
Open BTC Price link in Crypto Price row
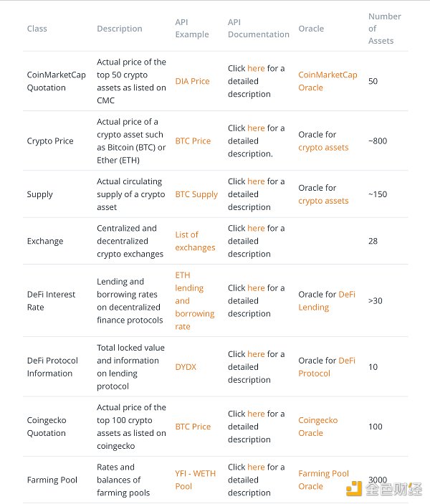[x=193, y=141]
